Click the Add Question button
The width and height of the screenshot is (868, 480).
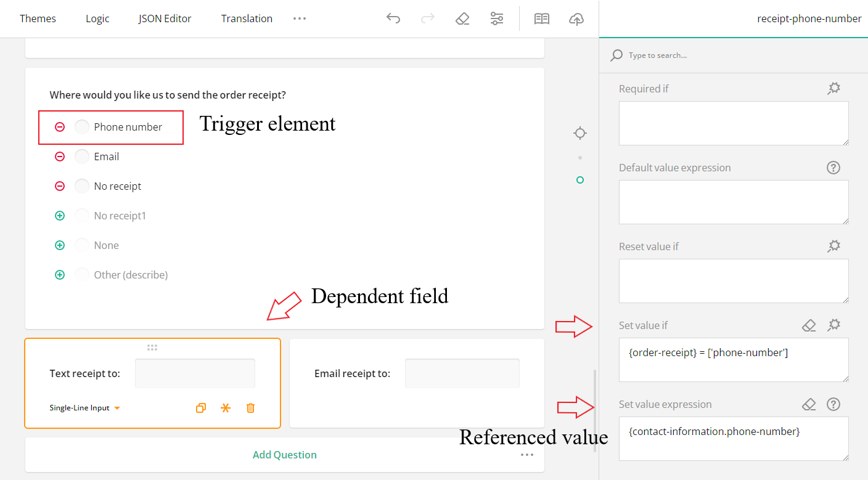coord(284,454)
